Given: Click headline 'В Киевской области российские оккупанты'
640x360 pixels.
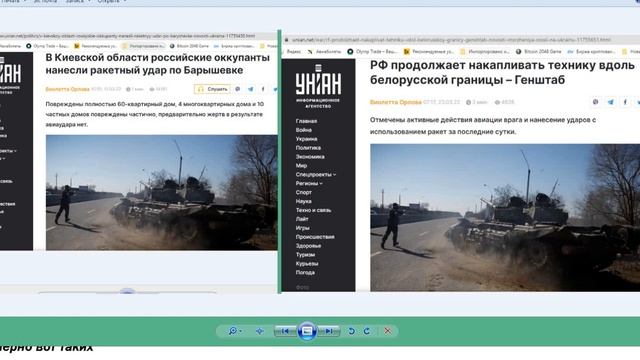Looking at the screenshot, I should click(158, 64).
